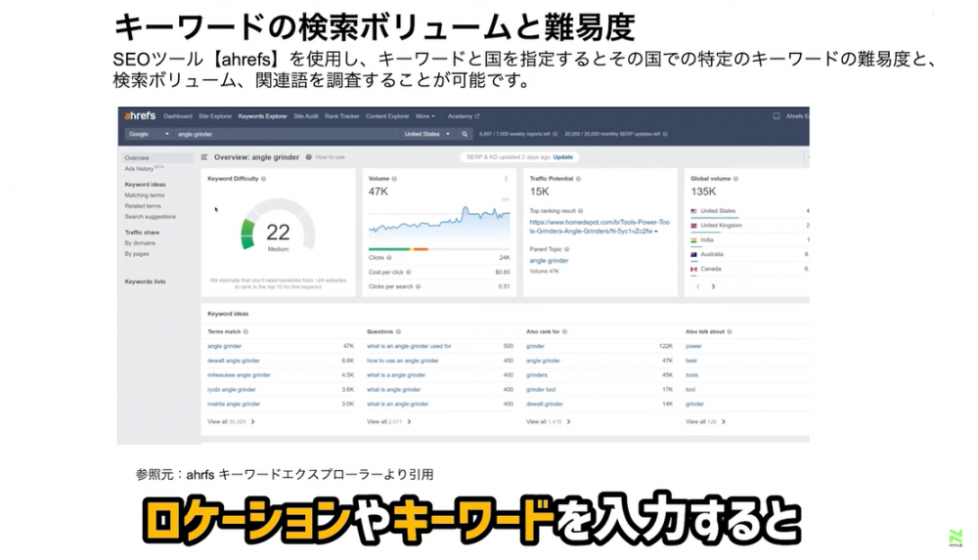The height and width of the screenshot is (560, 978).
Task: Click grinder tool under Also rank for
Action: click(541, 390)
